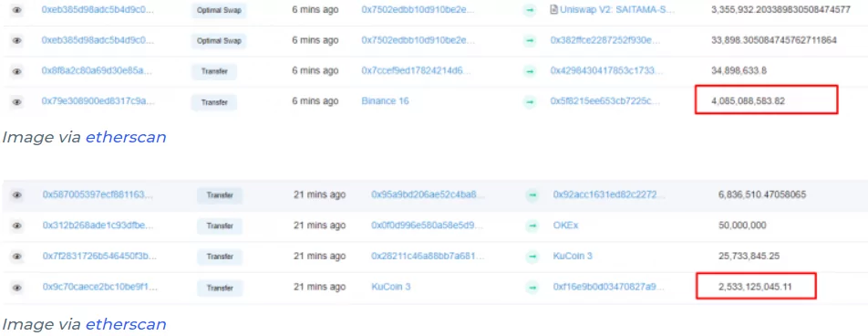868x336 pixels.
Task: Select the amount 6,836,510.47058065
Action: [x=762, y=194]
